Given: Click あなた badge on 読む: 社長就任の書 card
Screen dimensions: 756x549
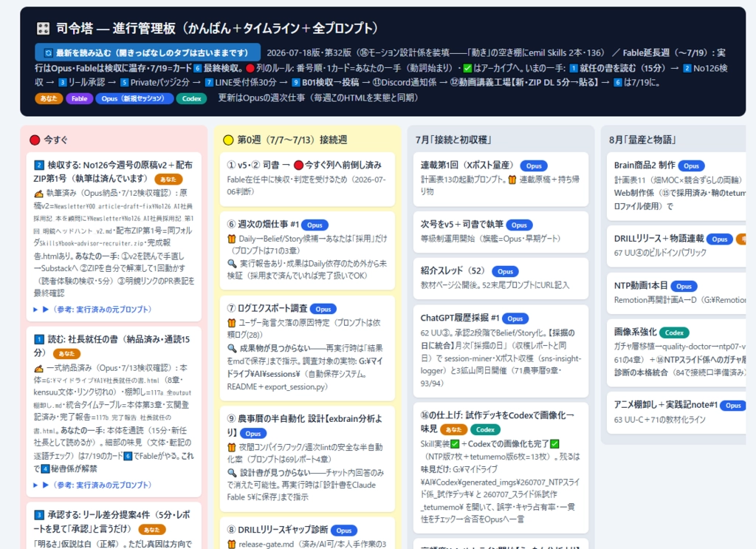Looking at the screenshot, I should (66, 354).
